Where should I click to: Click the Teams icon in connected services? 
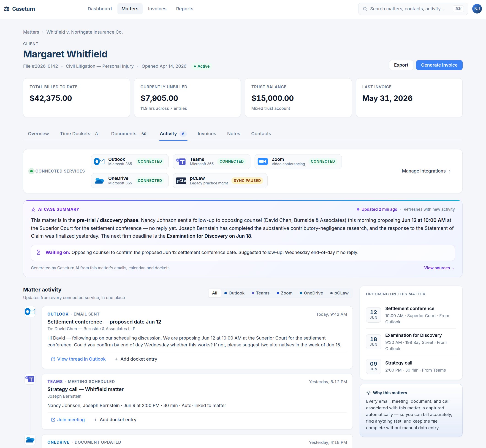pyautogui.click(x=181, y=162)
